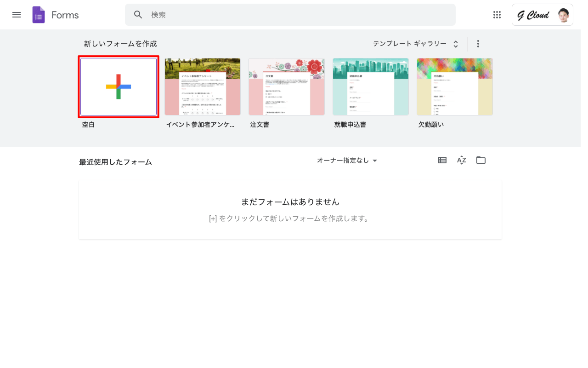The height and width of the screenshot is (368, 588).
Task: Open the イベント参加者アンケート template
Action: click(x=203, y=86)
